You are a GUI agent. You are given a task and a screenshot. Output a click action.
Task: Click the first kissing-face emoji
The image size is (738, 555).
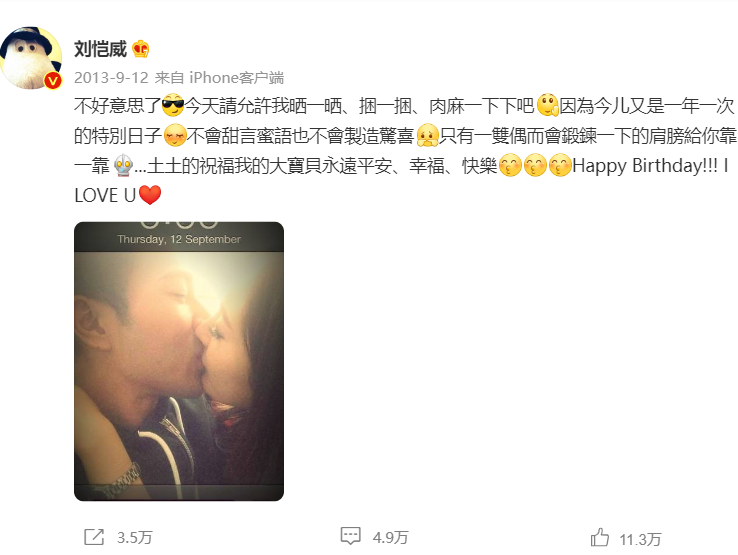point(510,165)
